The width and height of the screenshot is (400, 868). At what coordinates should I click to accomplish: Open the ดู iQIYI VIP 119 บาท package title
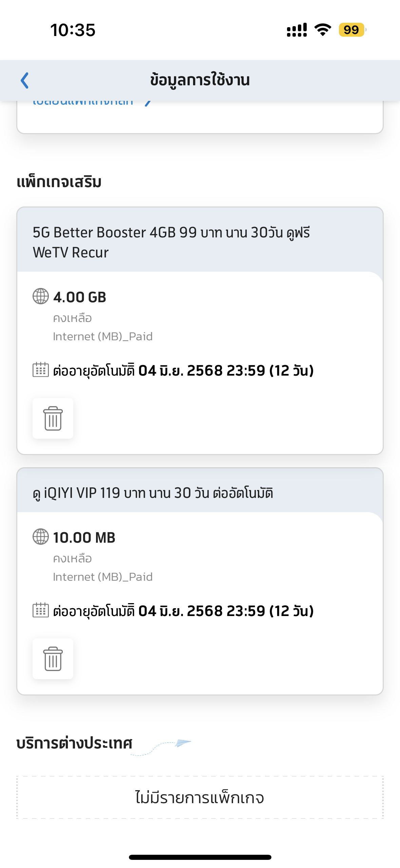point(153,493)
